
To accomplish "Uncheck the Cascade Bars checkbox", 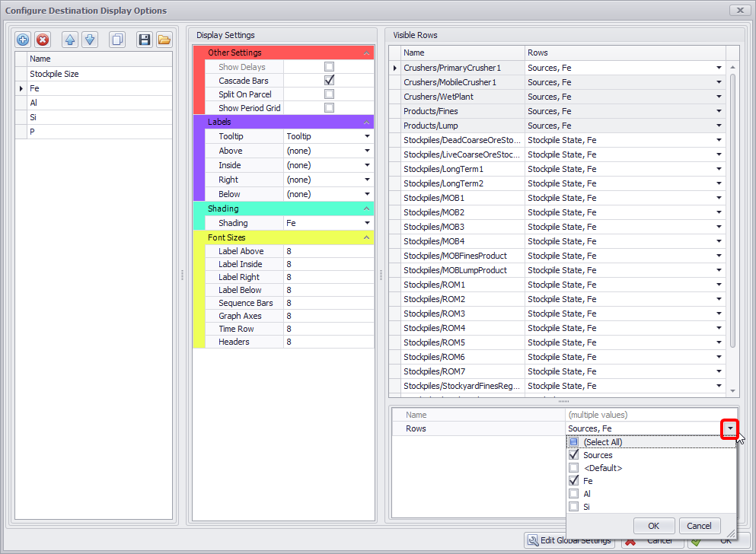I will click(x=329, y=81).
